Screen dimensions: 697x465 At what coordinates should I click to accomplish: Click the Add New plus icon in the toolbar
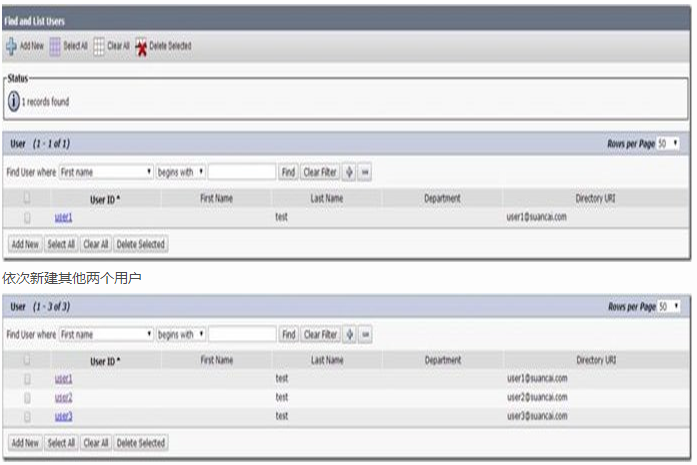[x=11, y=46]
